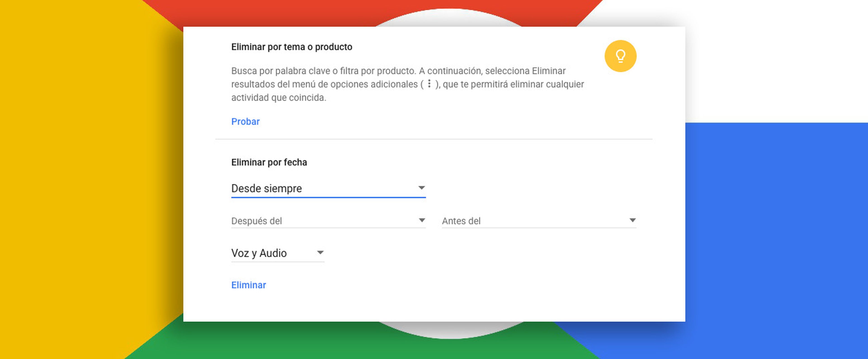Click inside the 'Después del' date input
This screenshot has height=359, width=868.
[x=303, y=221]
